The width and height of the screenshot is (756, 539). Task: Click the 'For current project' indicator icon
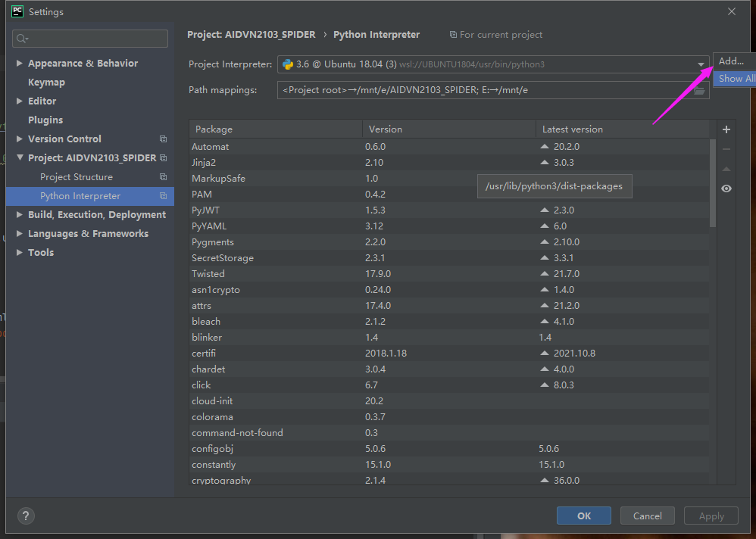click(452, 34)
